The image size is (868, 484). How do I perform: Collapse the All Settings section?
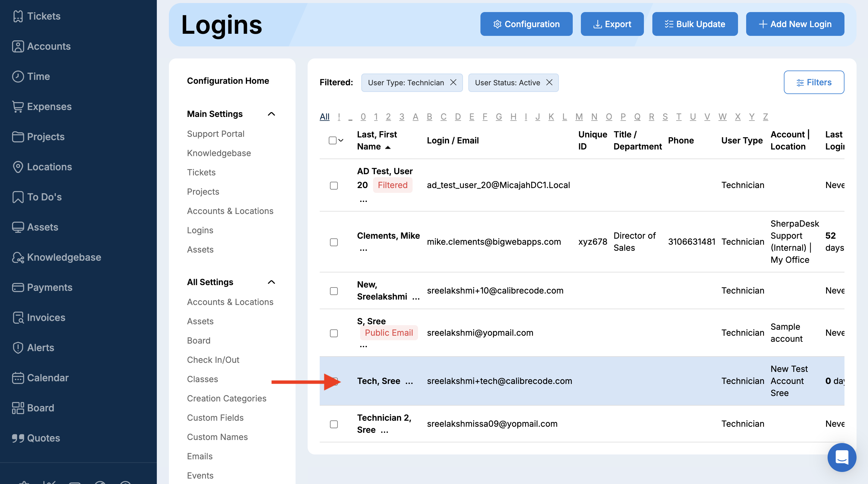click(271, 282)
